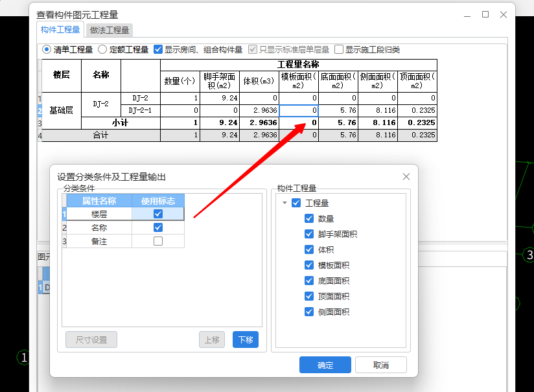Uncheck the 侧面面积 checkbox in tree
Image resolution: width=534 pixels, height=392 pixels.
[309, 312]
